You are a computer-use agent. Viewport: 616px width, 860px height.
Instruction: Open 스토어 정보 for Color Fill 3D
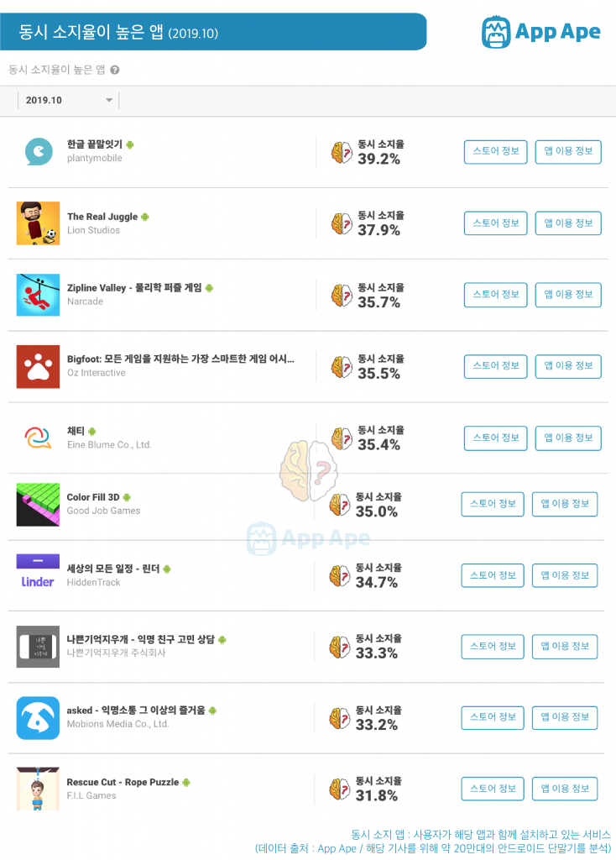(x=493, y=504)
